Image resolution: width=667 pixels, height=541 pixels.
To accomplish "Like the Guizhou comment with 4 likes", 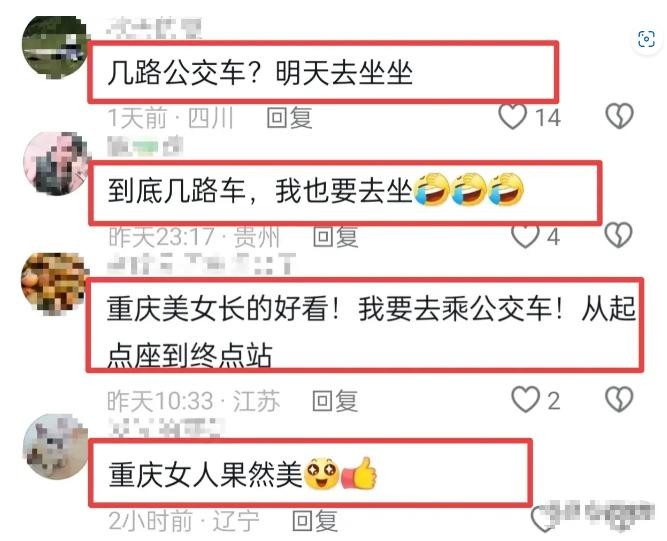I will (x=525, y=236).
